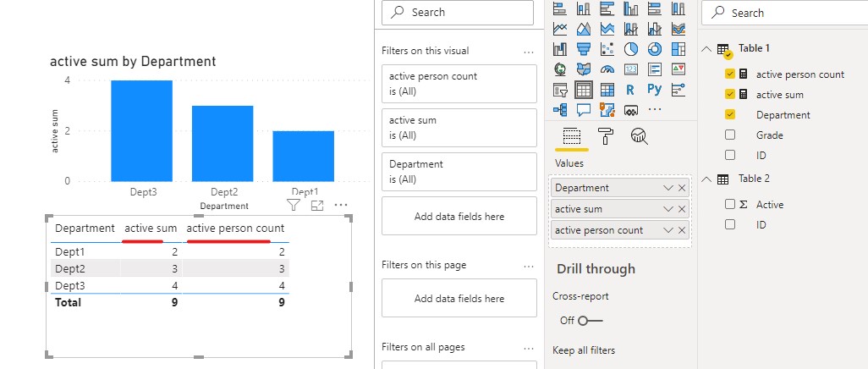Remove active person count from Values

tap(681, 230)
